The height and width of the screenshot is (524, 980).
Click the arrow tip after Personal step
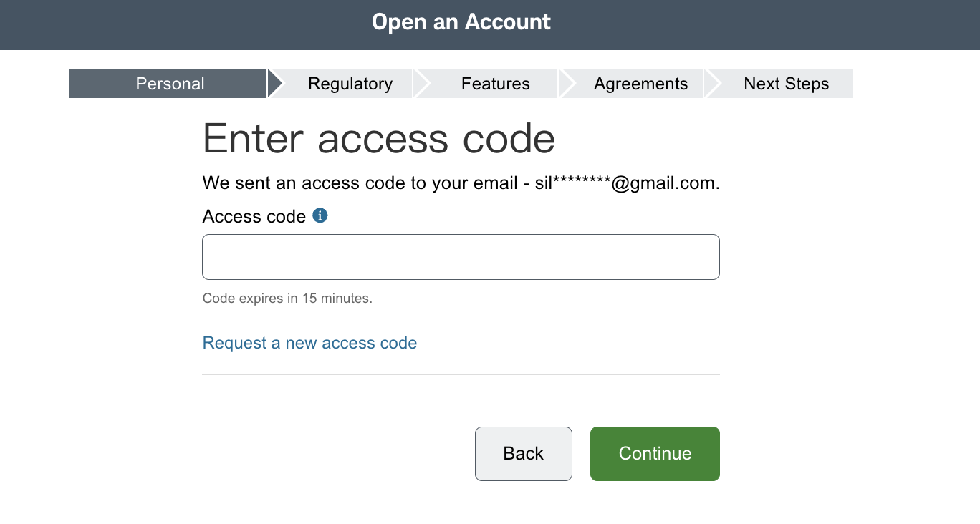pos(276,84)
